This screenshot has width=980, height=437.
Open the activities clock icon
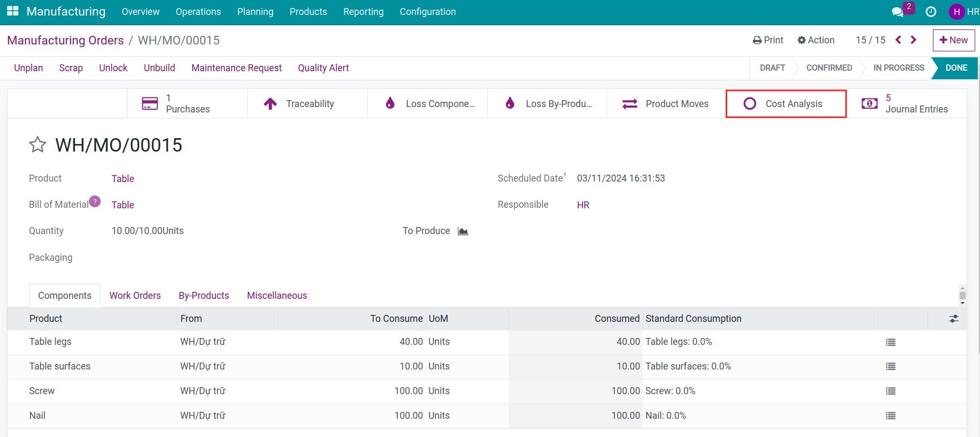click(931, 12)
